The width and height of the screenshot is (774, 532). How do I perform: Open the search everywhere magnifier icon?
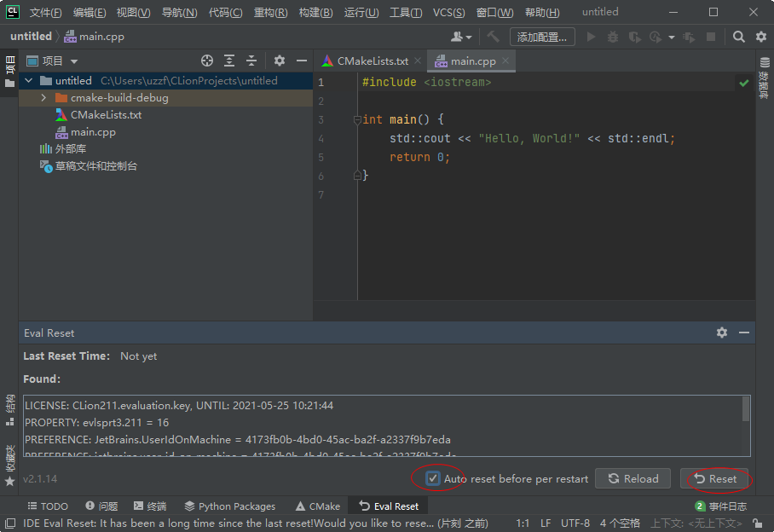(739, 37)
